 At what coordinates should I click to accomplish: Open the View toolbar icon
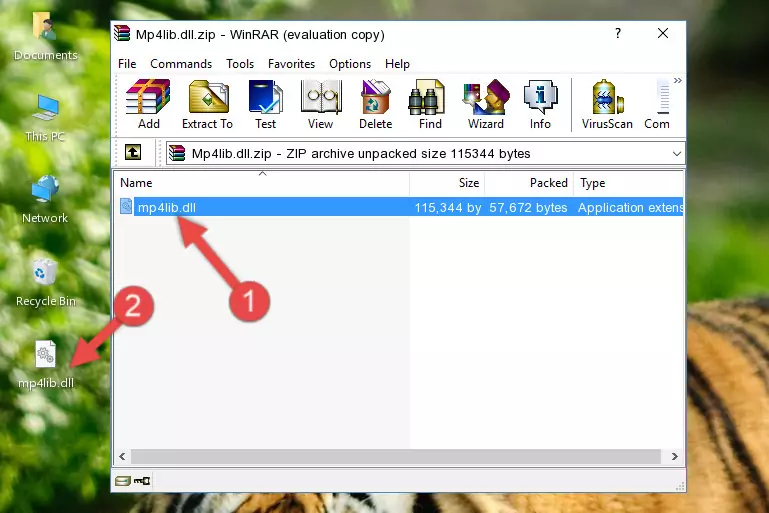[x=321, y=104]
